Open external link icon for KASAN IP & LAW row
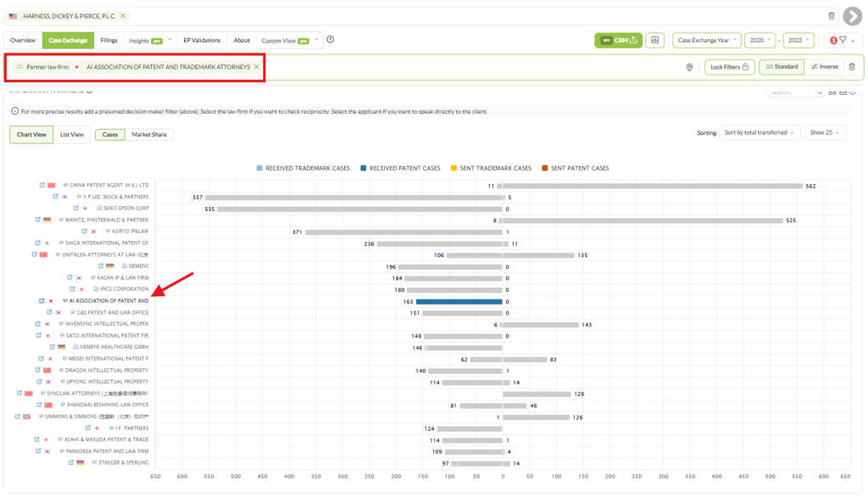 [x=70, y=277]
